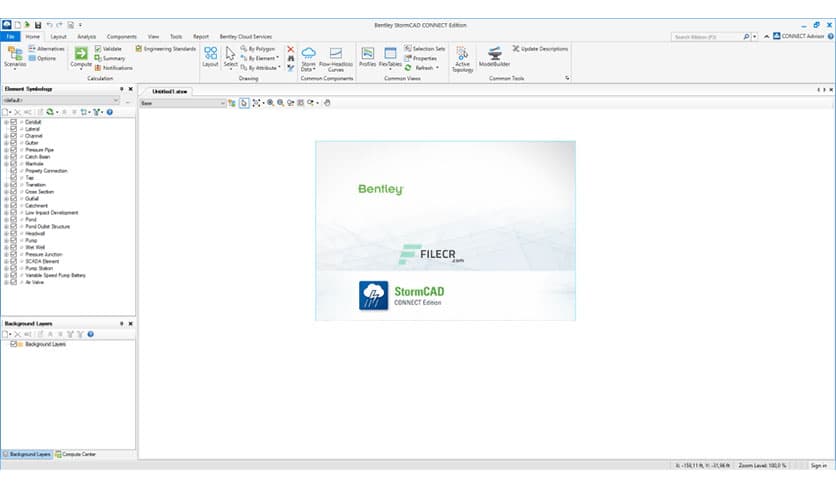
Task: Click Update Descriptions
Action: [x=540, y=49]
